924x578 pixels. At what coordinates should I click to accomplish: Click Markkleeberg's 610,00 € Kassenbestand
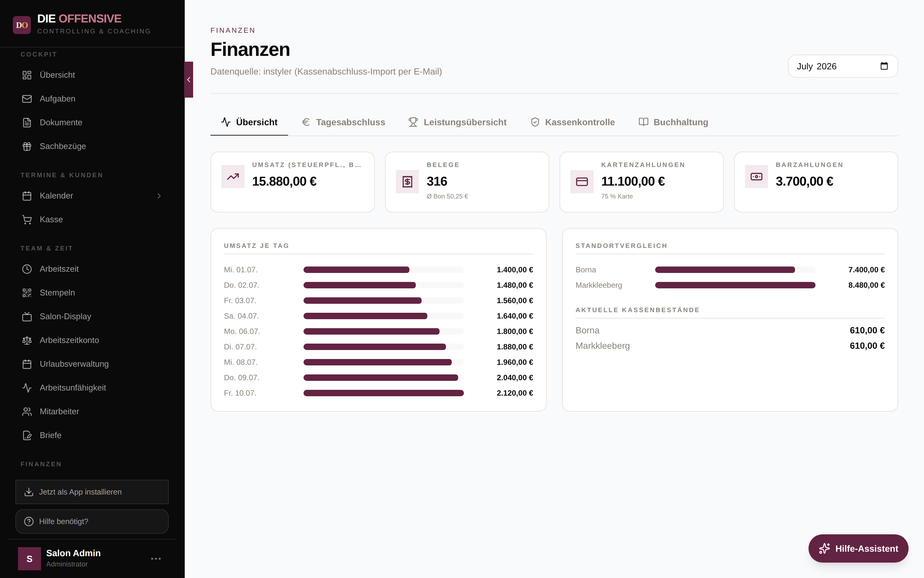867,346
